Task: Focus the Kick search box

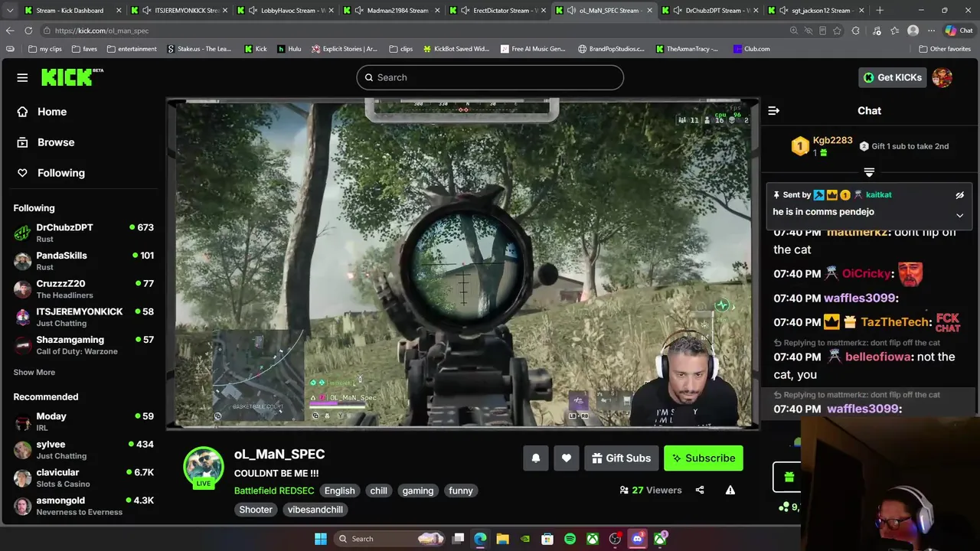Action: pyautogui.click(x=490, y=77)
